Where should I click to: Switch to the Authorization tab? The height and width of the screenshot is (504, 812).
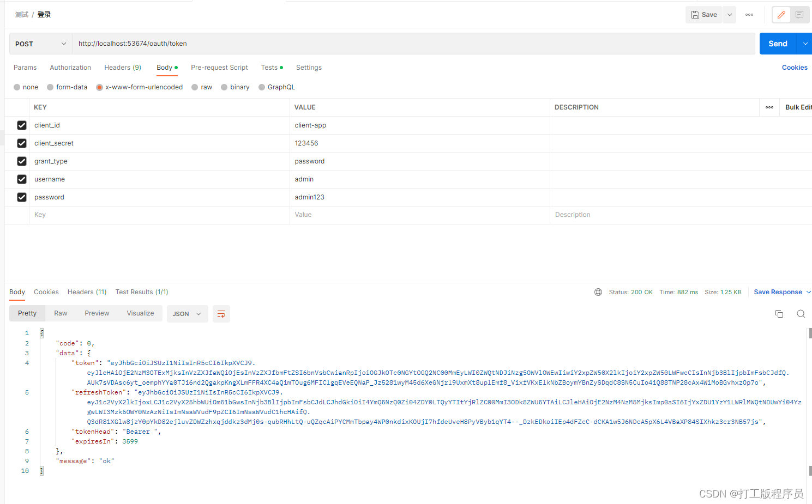(x=70, y=68)
